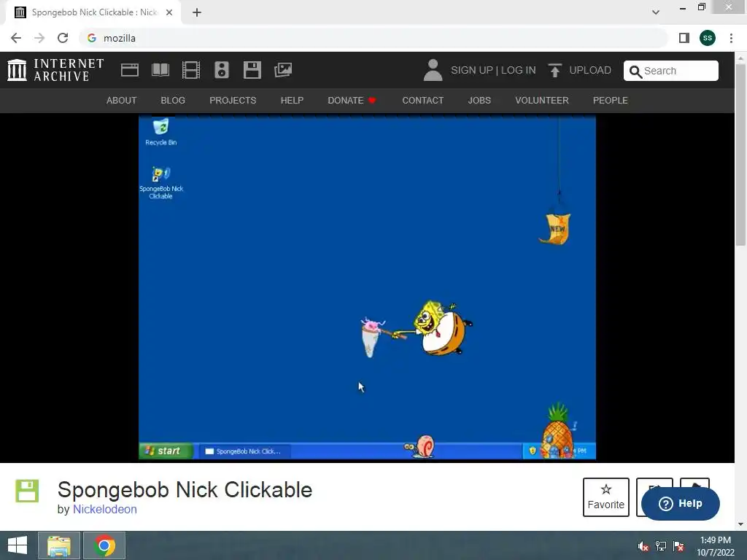Open the VOLUNTEER menu item
This screenshot has width=747, height=560.
[542, 101]
